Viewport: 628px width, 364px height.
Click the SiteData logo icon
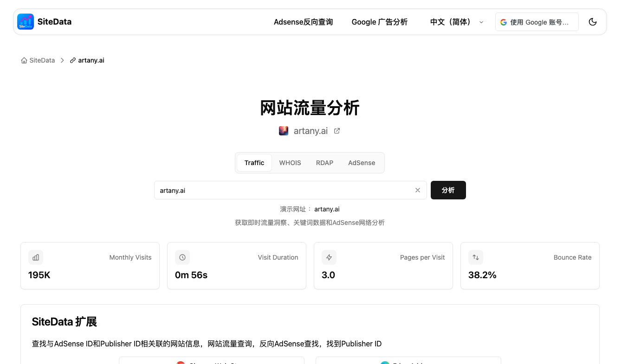26,22
